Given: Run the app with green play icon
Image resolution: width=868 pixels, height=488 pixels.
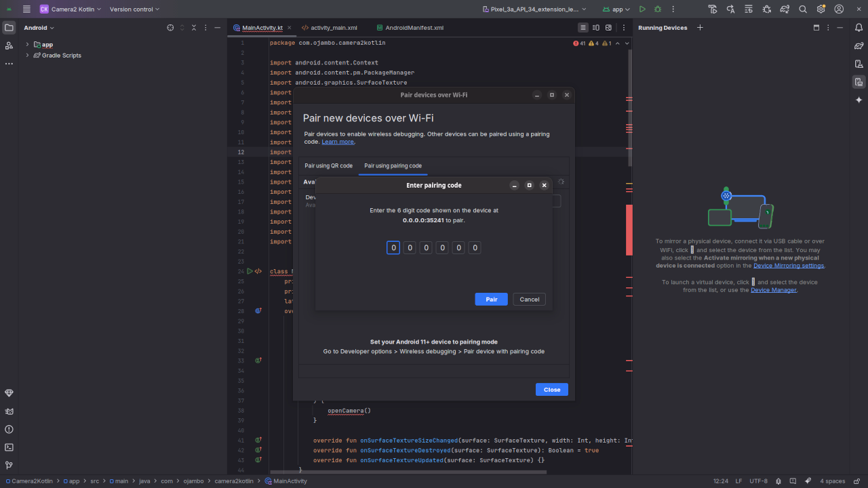Looking at the screenshot, I should pos(642,9).
